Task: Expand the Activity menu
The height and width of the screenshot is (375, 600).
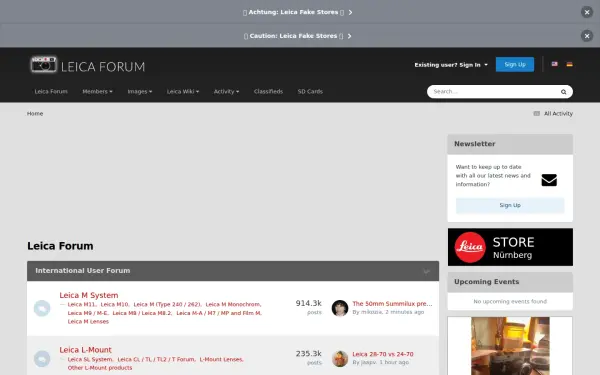Action: click(226, 91)
